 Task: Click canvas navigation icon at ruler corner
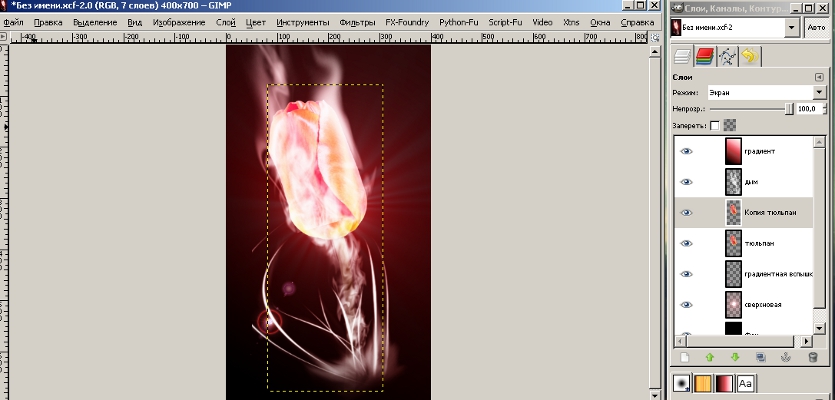(x=656, y=37)
